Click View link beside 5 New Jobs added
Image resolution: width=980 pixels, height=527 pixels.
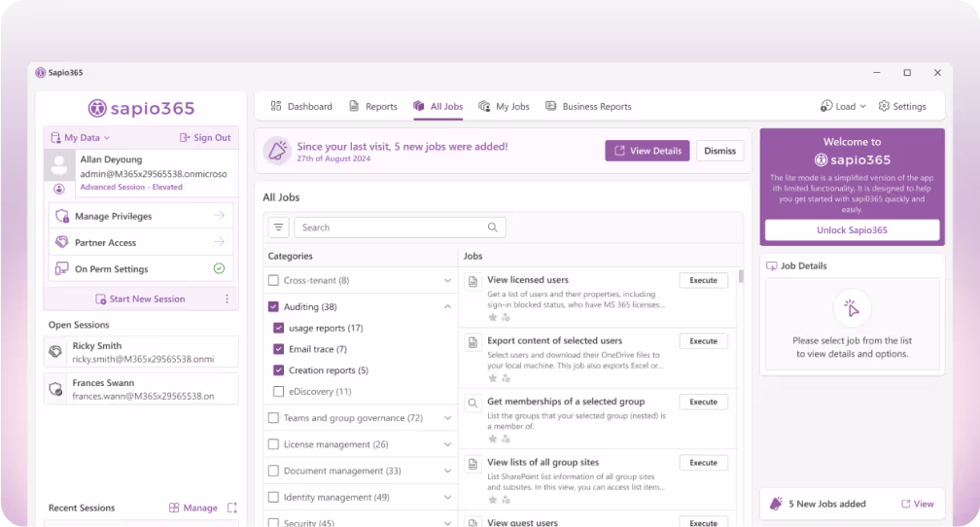[918, 504]
